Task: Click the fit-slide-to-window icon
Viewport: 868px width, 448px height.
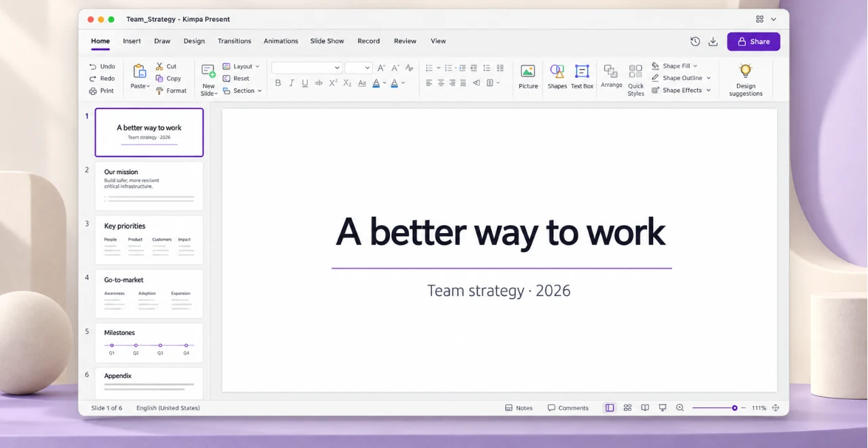Action: (x=775, y=408)
